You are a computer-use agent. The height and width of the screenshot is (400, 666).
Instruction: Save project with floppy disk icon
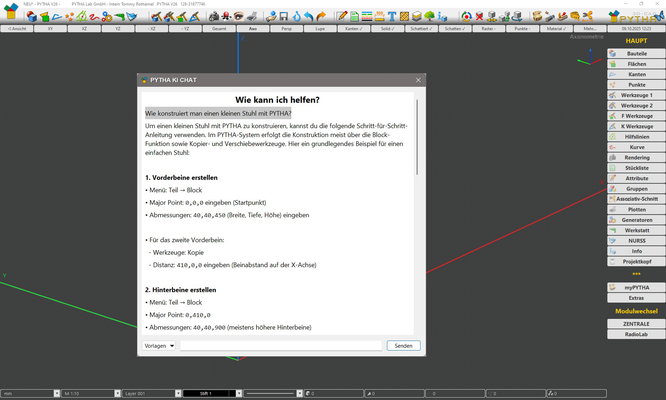(284, 17)
